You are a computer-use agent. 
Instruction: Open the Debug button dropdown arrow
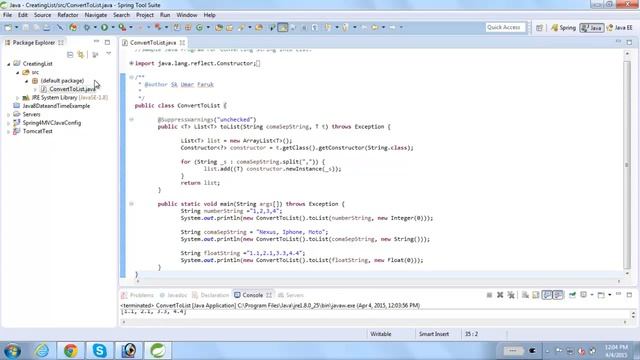point(95,27)
